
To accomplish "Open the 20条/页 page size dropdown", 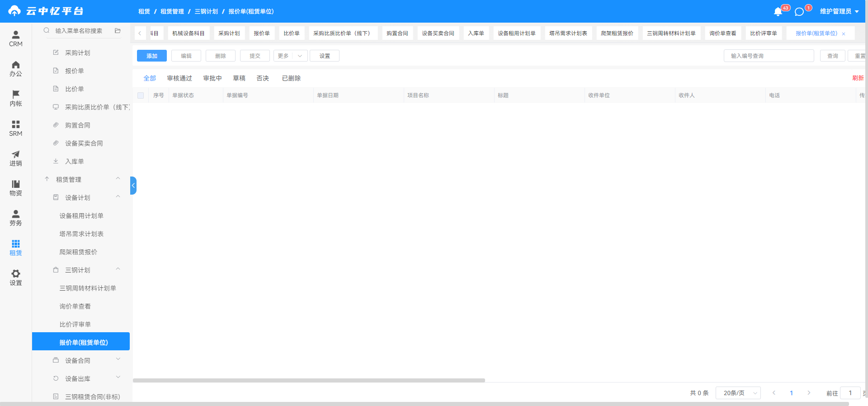I will pyautogui.click(x=738, y=393).
